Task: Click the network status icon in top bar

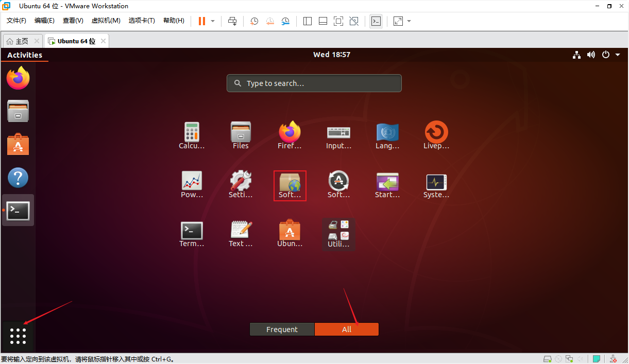Action: pos(576,55)
